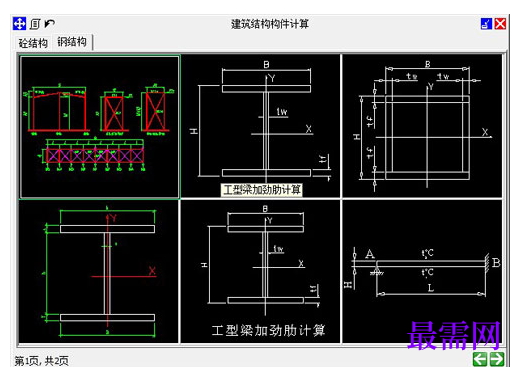Open the list/document icon in title bar
Viewport: 519px width, 367px height.
35,24
